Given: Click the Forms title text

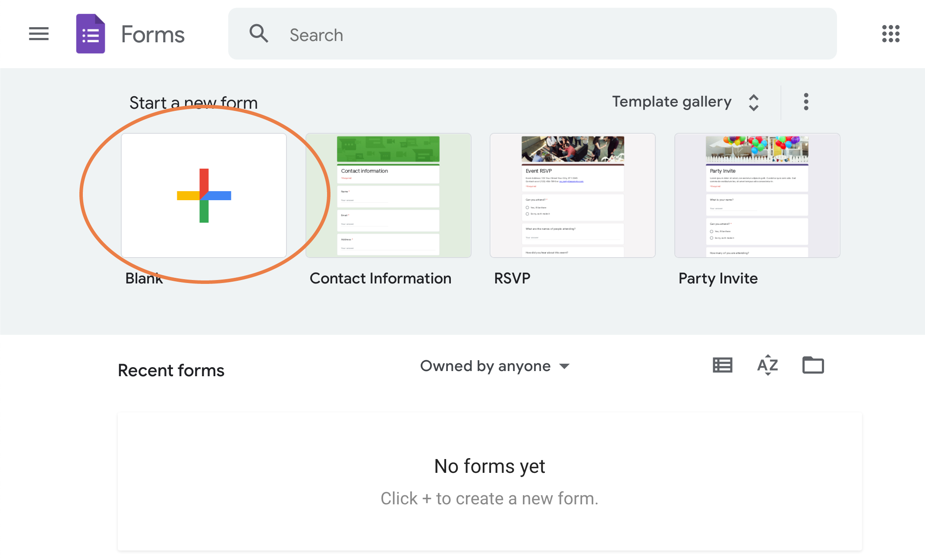Looking at the screenshot, I should pos(153,35).
